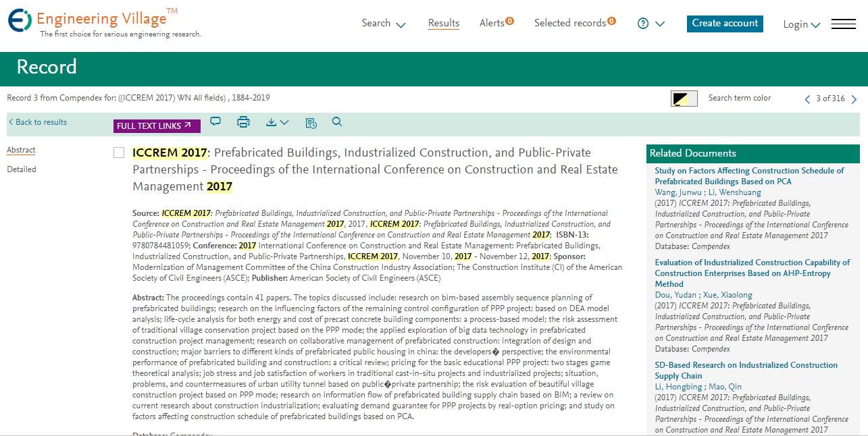
Task: Click author link Li, Hongbing
Action: point(678,387)
